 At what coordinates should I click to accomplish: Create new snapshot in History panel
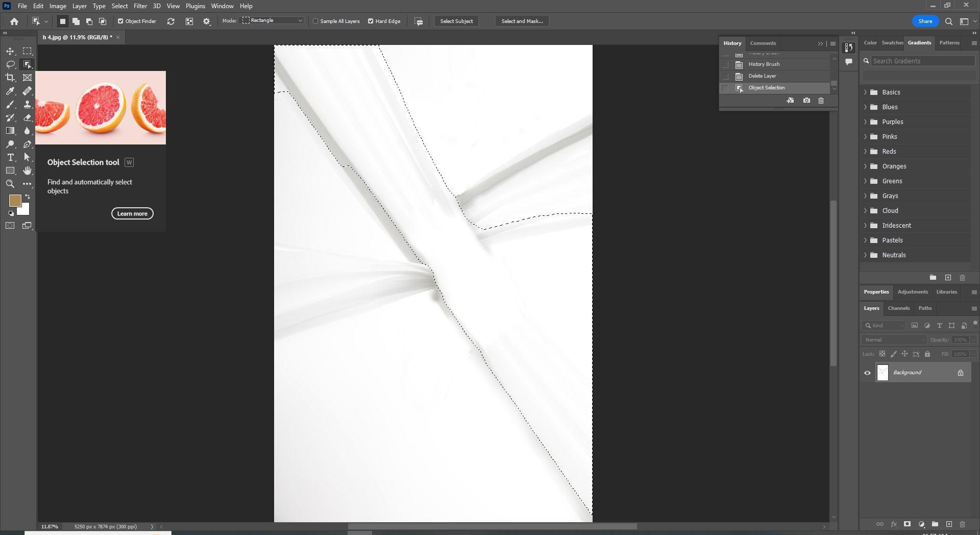[806, 101]
